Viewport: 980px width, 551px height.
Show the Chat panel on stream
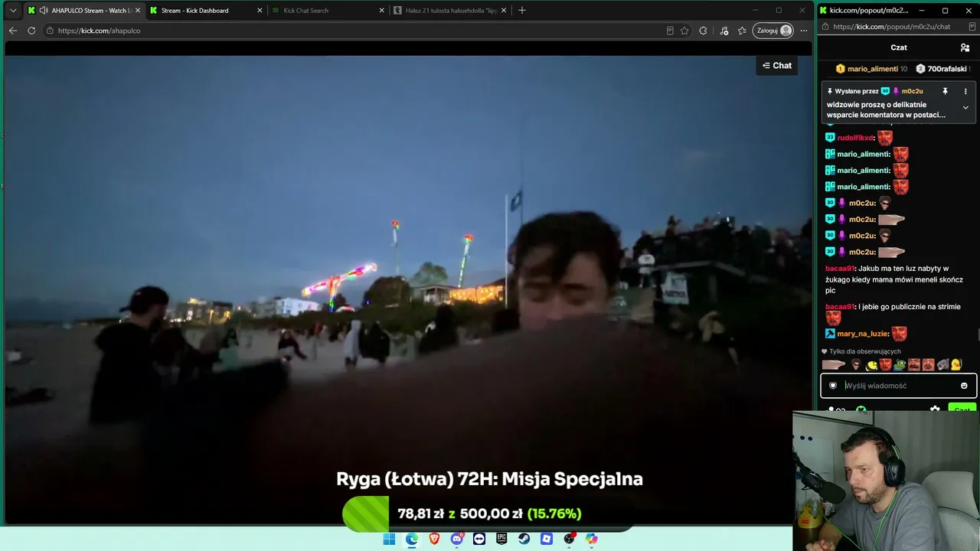pos(777,66)
